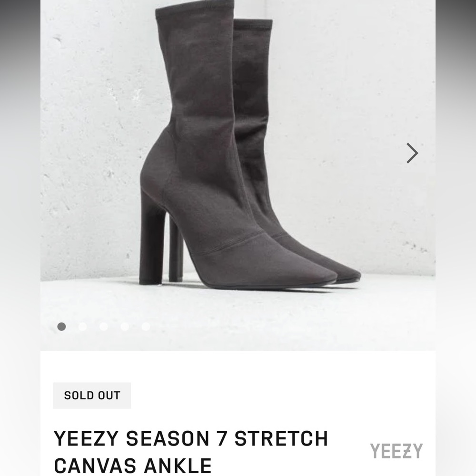Switch to the third carousel dot
Viewport: 476px width, 476px height.
[103, 327]
